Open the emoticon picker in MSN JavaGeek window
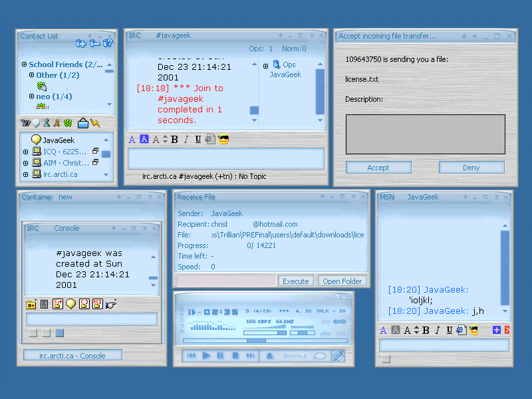The height and width of the screenshot is (399, 532). point(474,330)
